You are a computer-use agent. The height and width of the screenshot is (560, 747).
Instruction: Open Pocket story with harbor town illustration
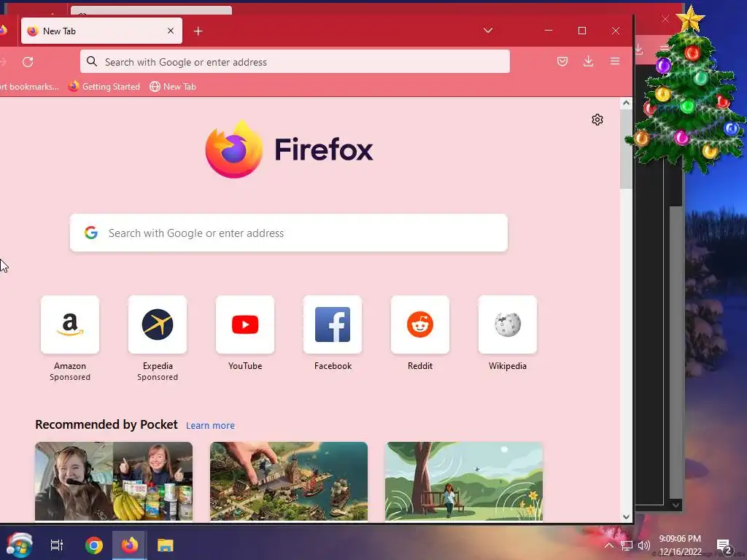point(289,481)
